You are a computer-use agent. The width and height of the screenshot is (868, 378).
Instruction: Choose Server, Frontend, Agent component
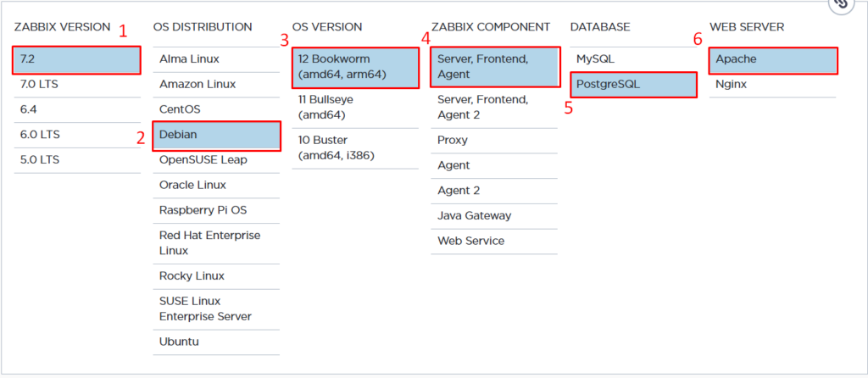pos(495,67)
